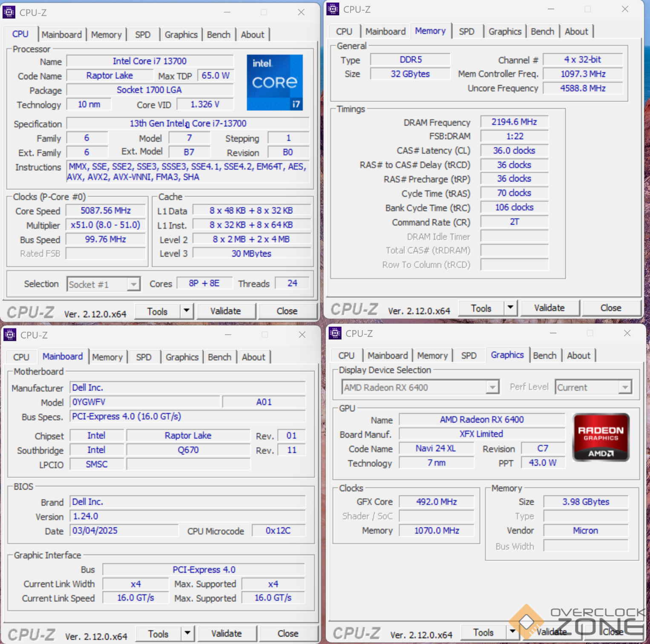Click the Tools button in the Memory window
Screen dimensions: 650x644
pyautogui.click(x=481, y=308)
